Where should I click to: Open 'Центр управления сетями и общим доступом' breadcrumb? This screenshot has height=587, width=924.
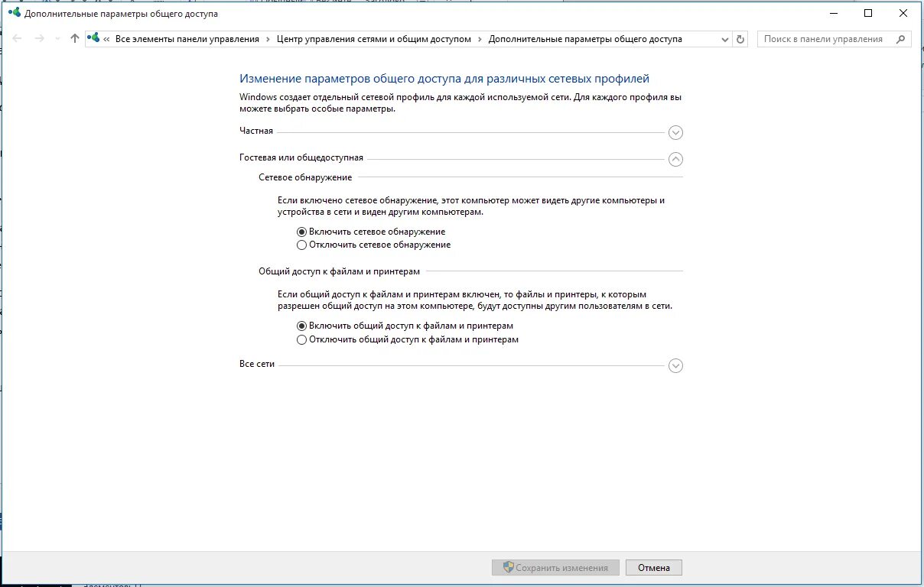click(x=374, y=39)
